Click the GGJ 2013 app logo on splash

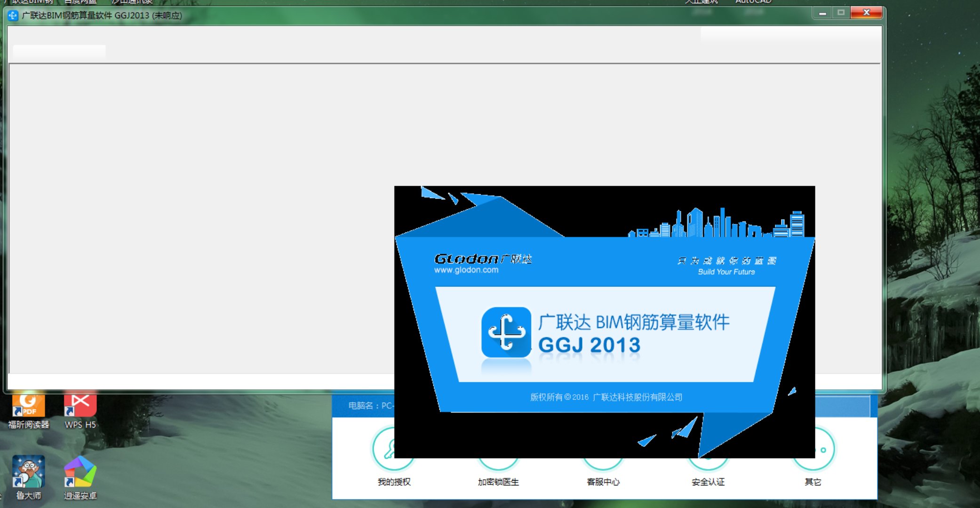click(506, 333)
